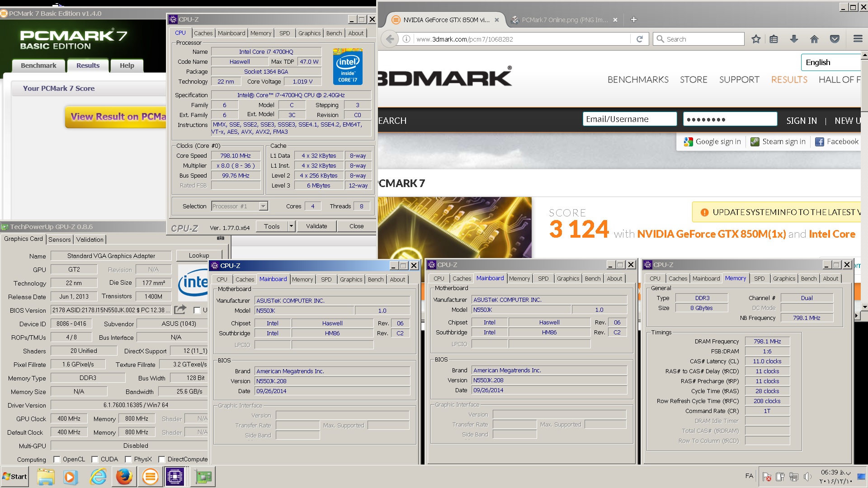Viewport: 868px width, 488px height.
Task: Open Internet Explorer from taskbar
Action: (98, 477)
